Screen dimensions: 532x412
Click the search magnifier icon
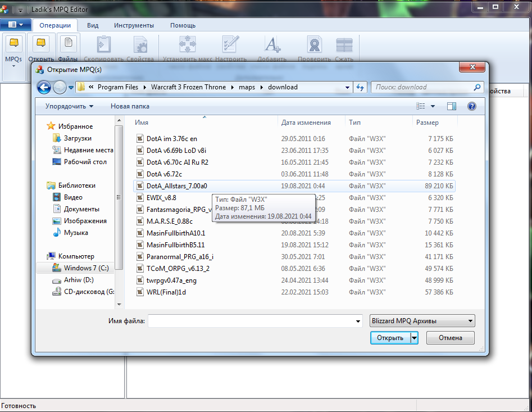pyautogui.click(x=477, y=87)
